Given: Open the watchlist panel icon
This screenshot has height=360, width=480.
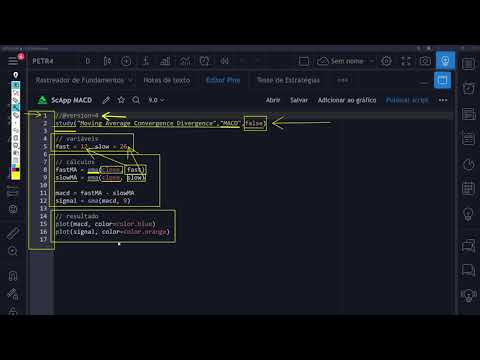Looking at the screenshot, I should [468, 64].
